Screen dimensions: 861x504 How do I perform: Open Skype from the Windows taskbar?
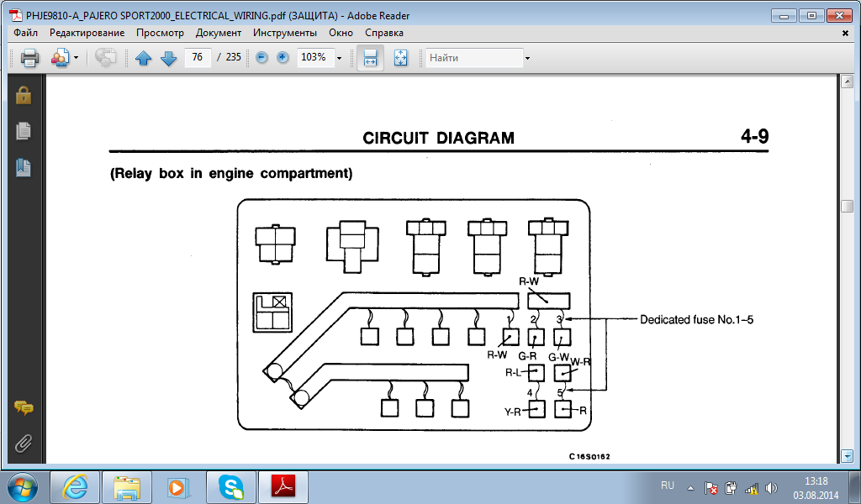(230, 486)
